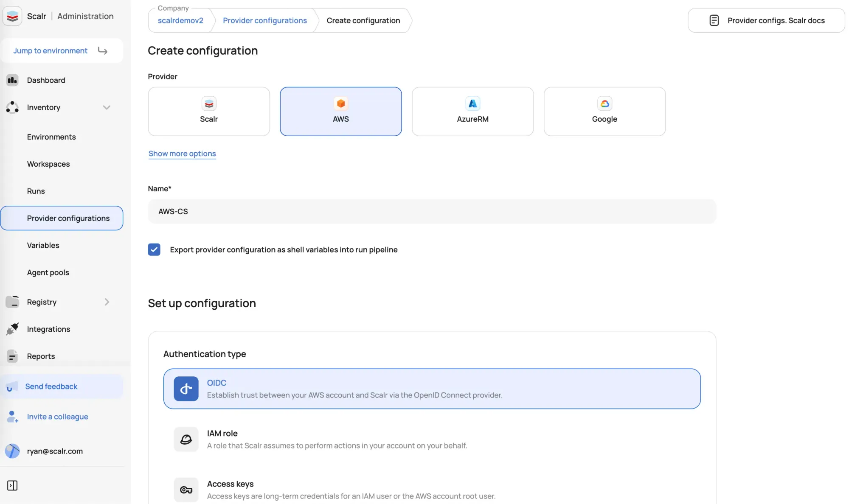The image size is (849, 504).
Task: Click the Inventory nodes icon
Action: [x=12, y=107]
